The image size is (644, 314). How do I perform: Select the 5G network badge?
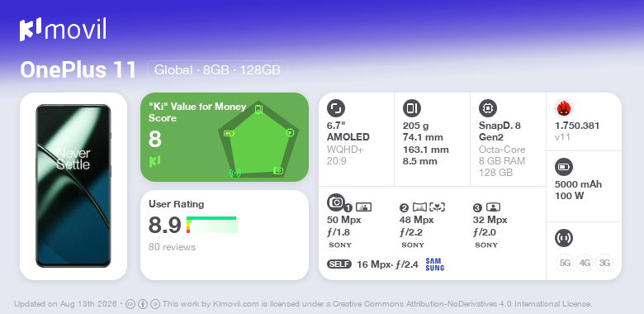click(x=564, y=263)
